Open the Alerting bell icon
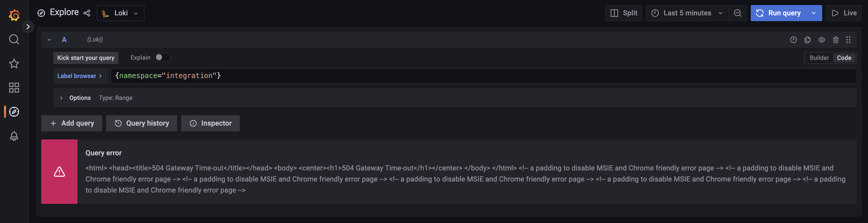 tap(14, 136)
